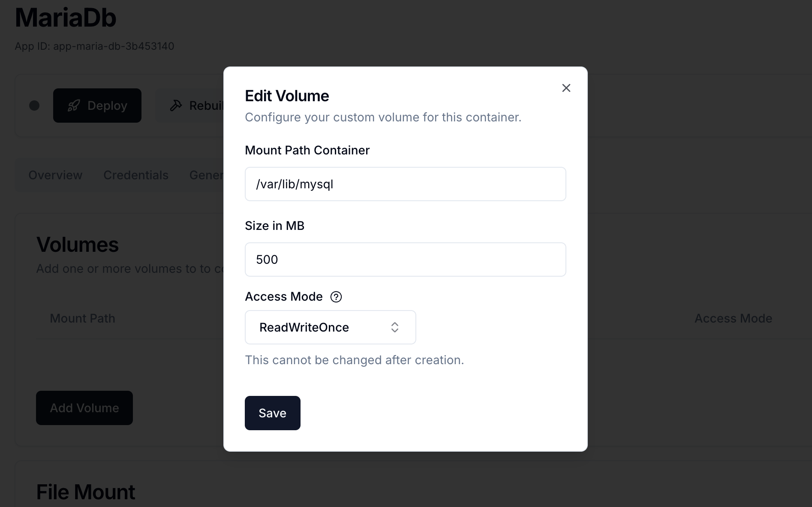The image size is (812, 507).
Task: Click the MariaDb page title
Action: point(66,18)
